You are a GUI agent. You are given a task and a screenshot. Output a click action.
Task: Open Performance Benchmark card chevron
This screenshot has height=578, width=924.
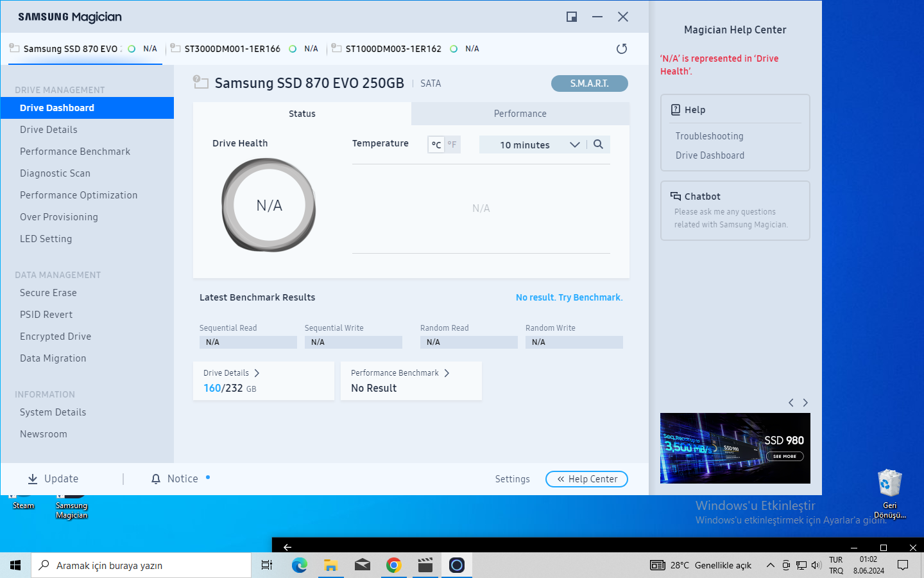(447, 373)
